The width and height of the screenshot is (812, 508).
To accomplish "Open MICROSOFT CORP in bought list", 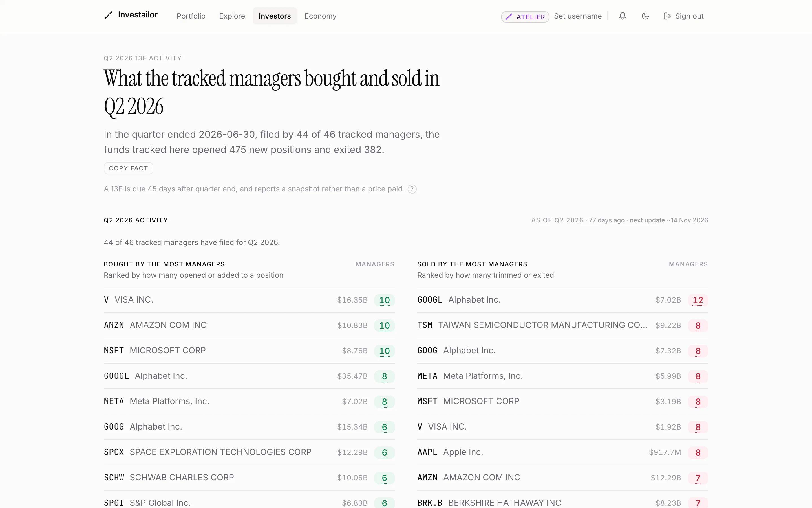I will click(x=249, y=351).
